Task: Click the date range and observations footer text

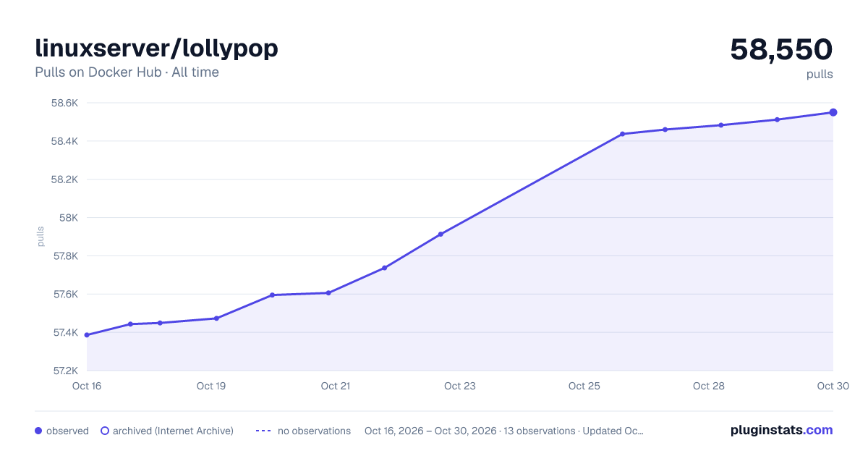Action: click(x=504, y=431)
